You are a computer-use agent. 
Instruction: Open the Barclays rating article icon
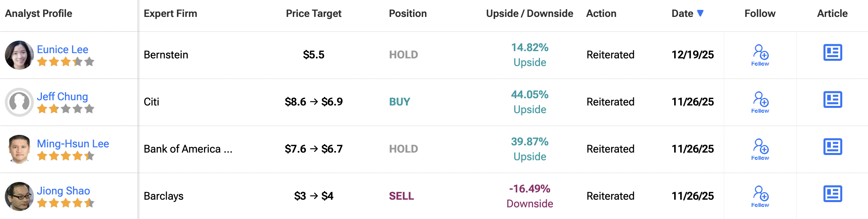pos(833,194)
